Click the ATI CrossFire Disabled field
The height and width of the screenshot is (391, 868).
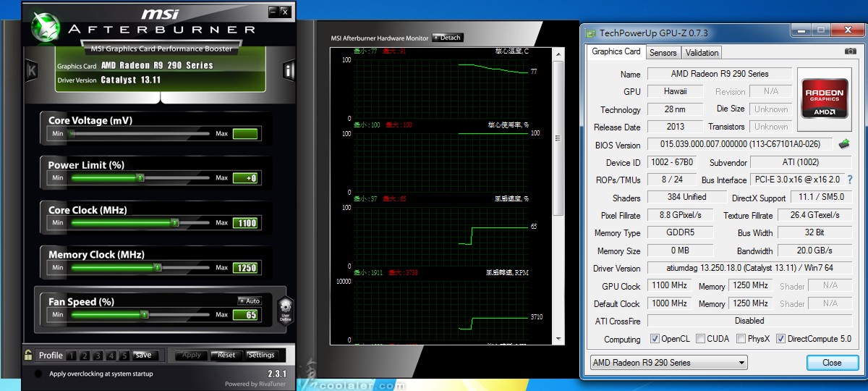[749, 321]
